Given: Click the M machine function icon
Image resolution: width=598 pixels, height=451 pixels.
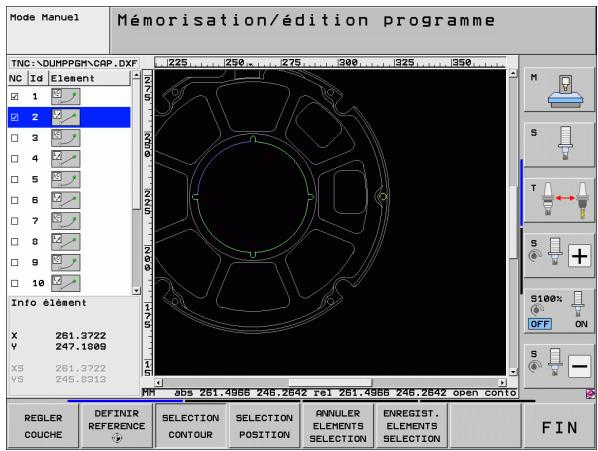Looking at the screenshot, I should tap(559, 89).
